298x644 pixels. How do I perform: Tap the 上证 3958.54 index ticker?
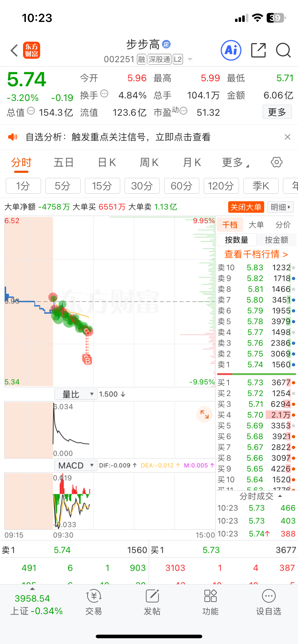click(x=36, y=604)
